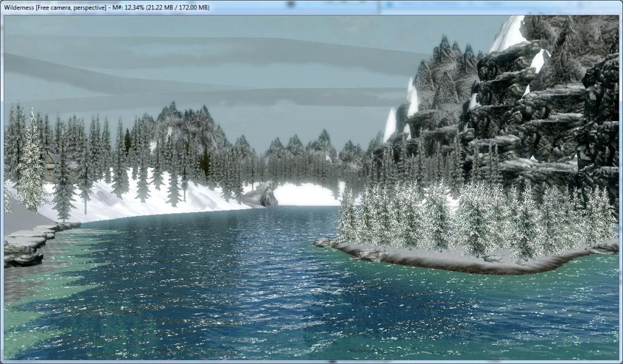
Task: Select the snowy boulder at the river bend
Action: pyautogui.click(x=260, y=195)
